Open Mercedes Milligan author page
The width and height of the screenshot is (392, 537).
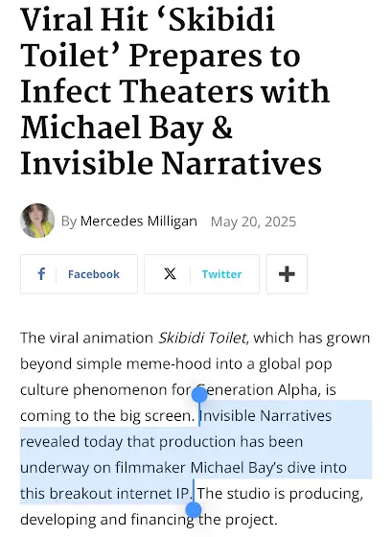point(138,222)
